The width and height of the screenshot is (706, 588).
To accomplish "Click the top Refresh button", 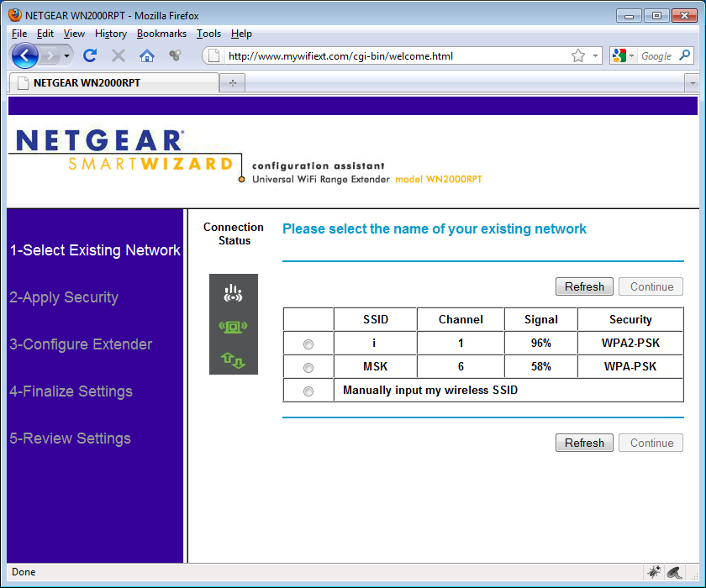I will [x=584, y=286].
